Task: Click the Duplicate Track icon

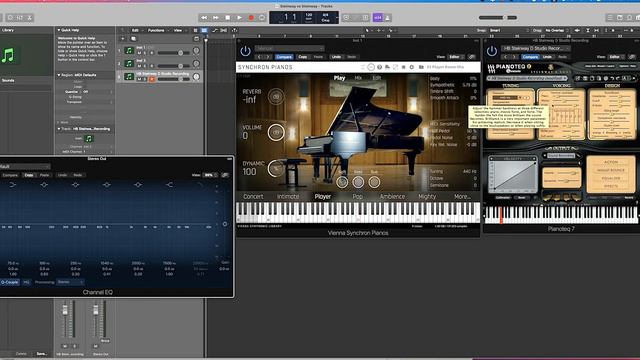Action: tap(133, 39)
